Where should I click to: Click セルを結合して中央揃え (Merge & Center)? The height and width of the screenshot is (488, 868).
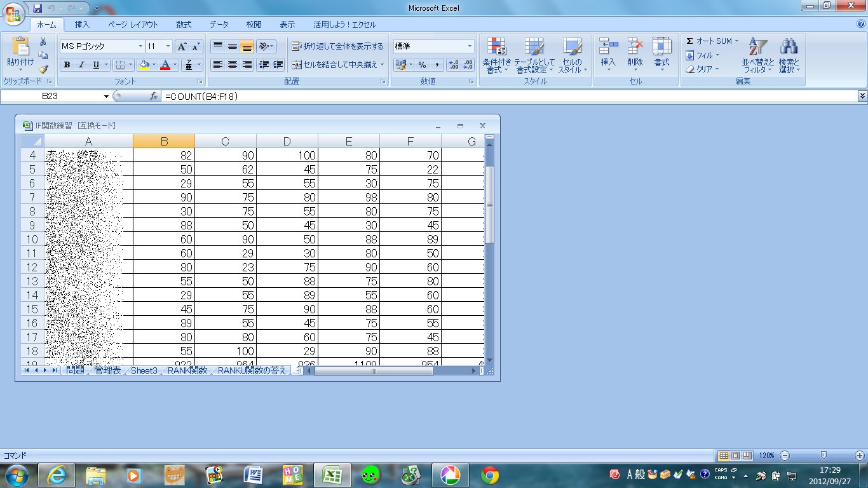(x=337, y=65)
